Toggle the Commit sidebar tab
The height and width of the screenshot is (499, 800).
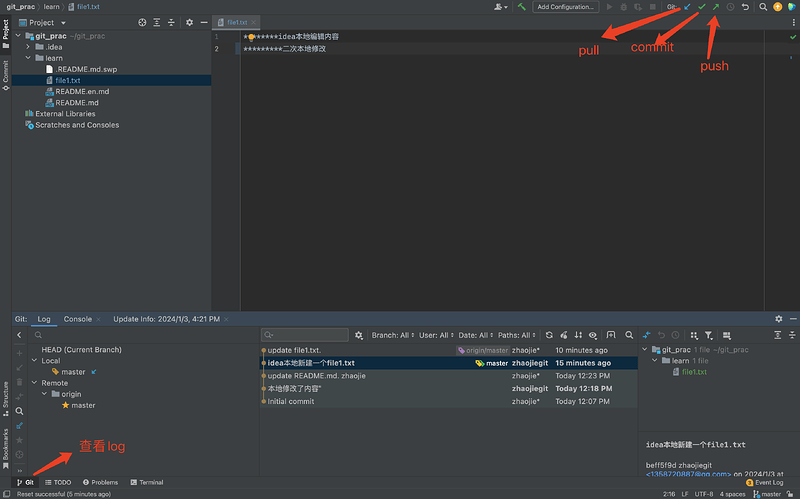pos(6,75)
